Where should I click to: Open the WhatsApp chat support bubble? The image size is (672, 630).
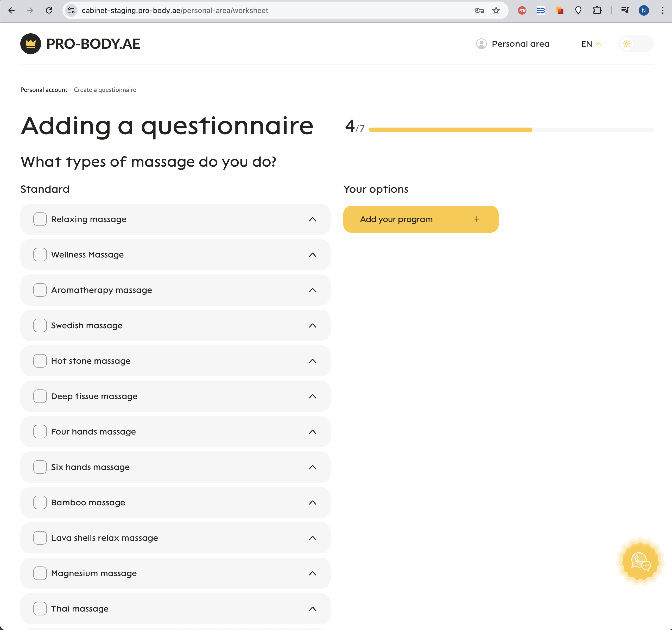(640, 562)
